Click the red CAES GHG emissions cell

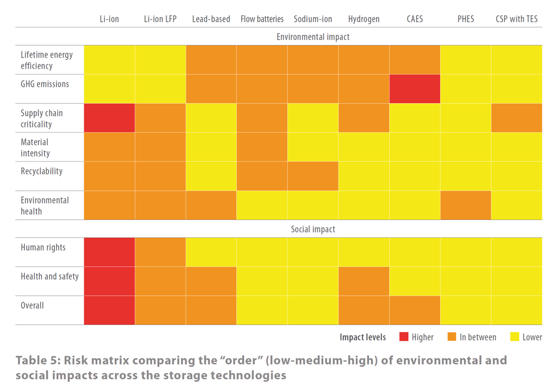coord(414,89)
